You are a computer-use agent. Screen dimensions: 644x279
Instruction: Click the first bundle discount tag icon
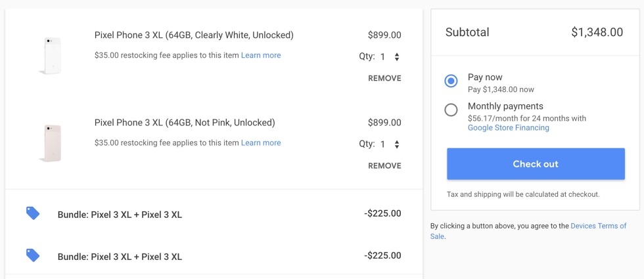point(33,213)
